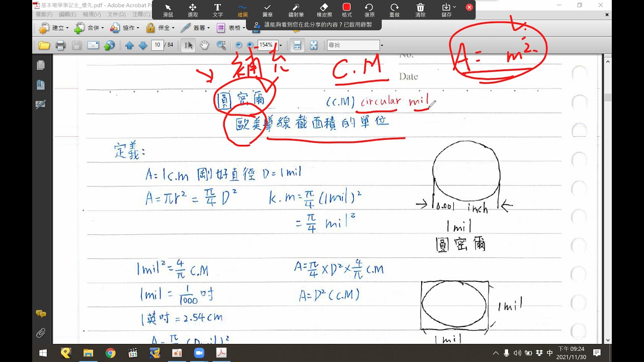Open the 檔案(F) file menu

(x=44, y=15)
